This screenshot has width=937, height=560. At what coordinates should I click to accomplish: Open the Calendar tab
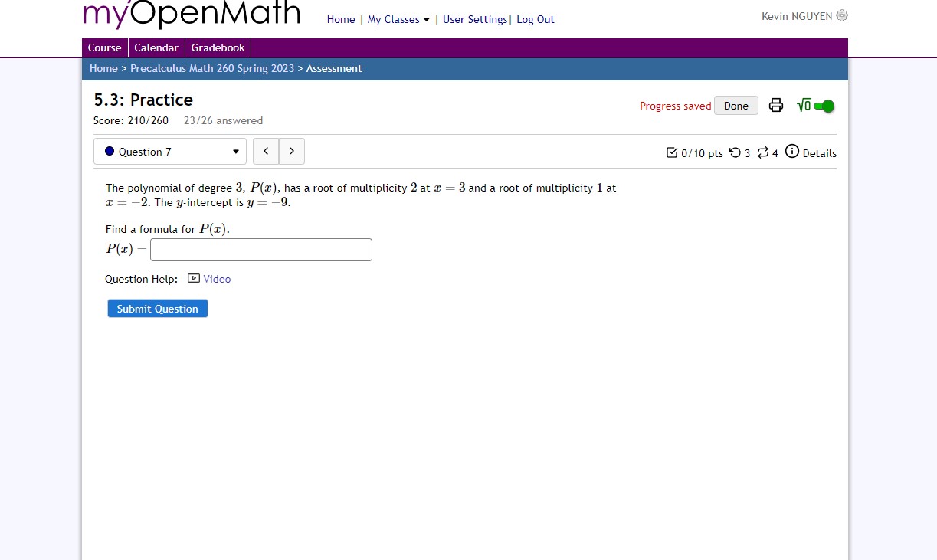(156, 47)
